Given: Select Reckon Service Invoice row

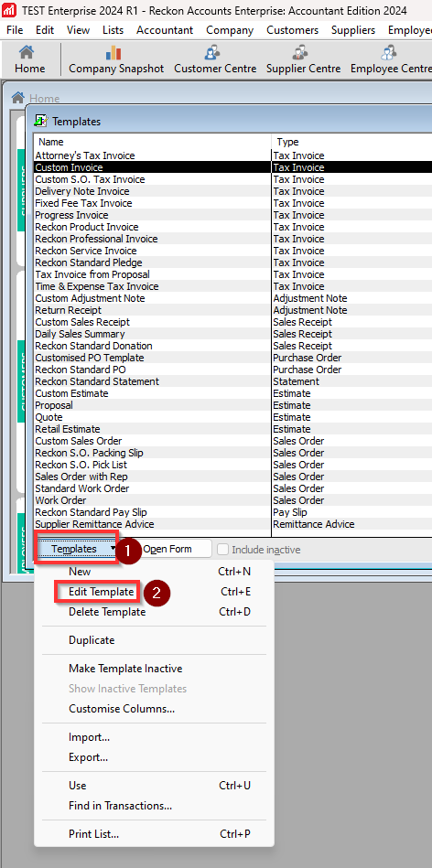Looking at the screenshot, I should [x=232, y=251].
